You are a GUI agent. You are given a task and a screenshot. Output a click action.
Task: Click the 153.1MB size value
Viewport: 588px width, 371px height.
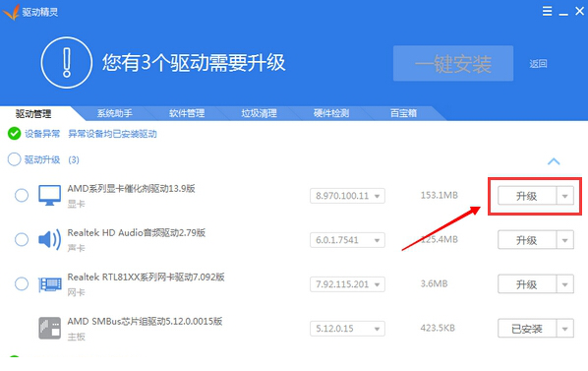coord(440,195)
